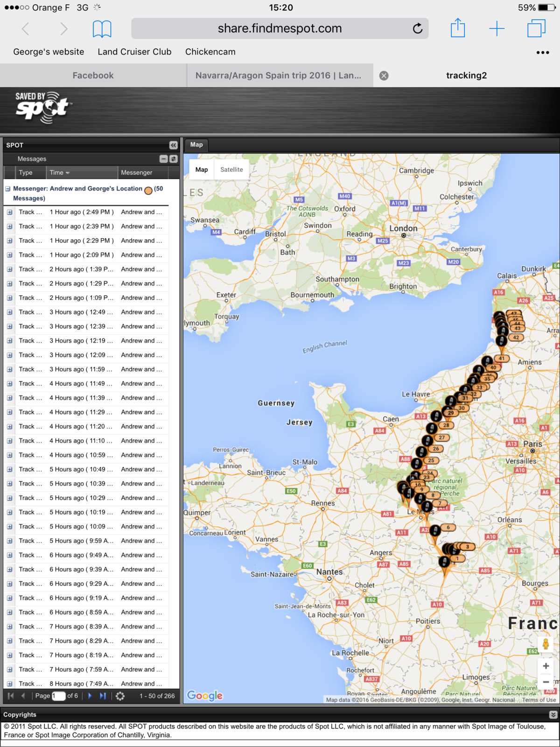560x747 pixels.
Task: Expand the 10:59 track message row
Action: 9,455
